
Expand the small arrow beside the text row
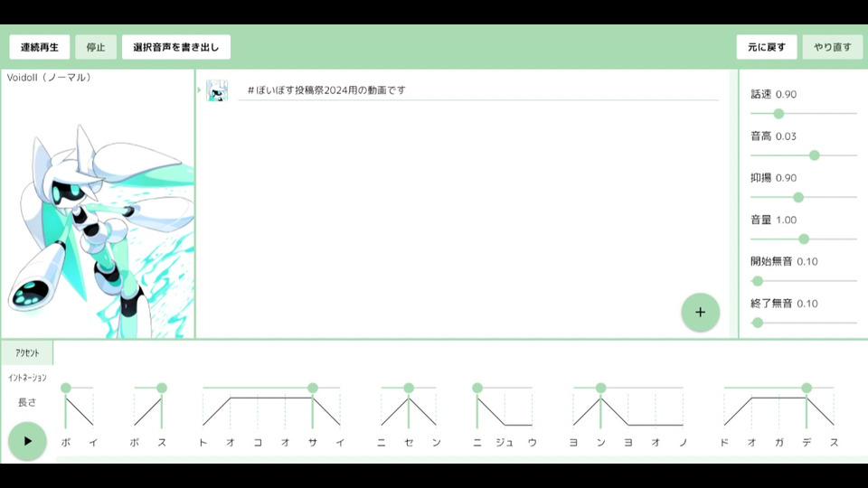[x=199, y=90]
